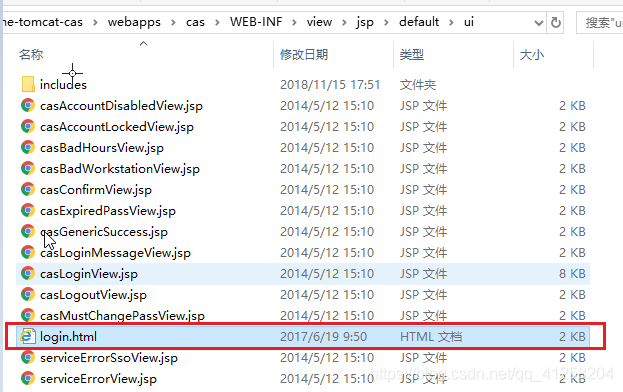Click the Chrome icon beside casMustChangePassView.jsp
623x392 pixels.
pyautogui.click(x=28, y=315)
